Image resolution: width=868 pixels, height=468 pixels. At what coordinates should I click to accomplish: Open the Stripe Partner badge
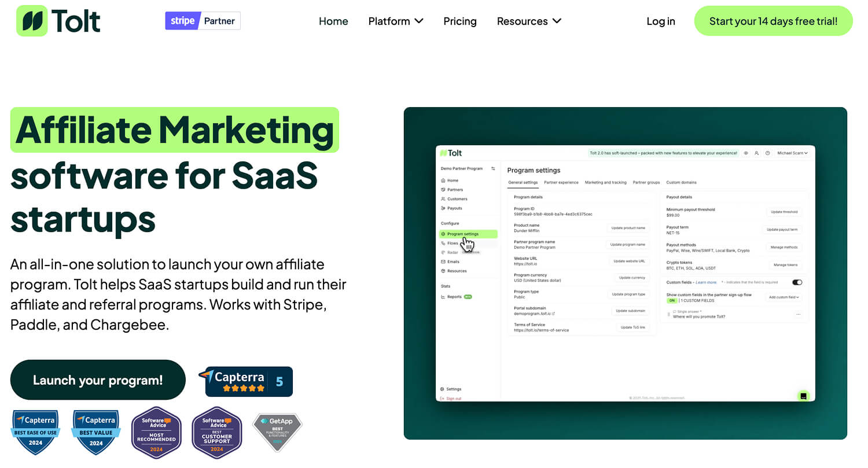pyautogui.click(x=203, y=21)
